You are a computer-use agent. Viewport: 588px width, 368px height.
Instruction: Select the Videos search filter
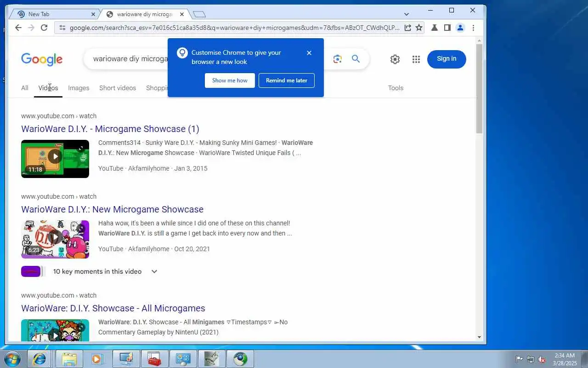(x=48, y=88)
